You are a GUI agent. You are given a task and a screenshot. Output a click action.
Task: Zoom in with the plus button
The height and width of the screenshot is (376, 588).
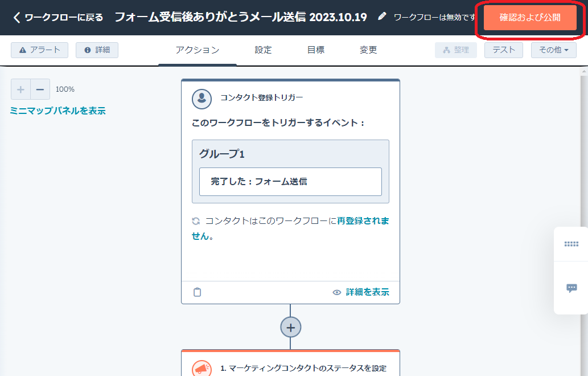pos(20,89)
